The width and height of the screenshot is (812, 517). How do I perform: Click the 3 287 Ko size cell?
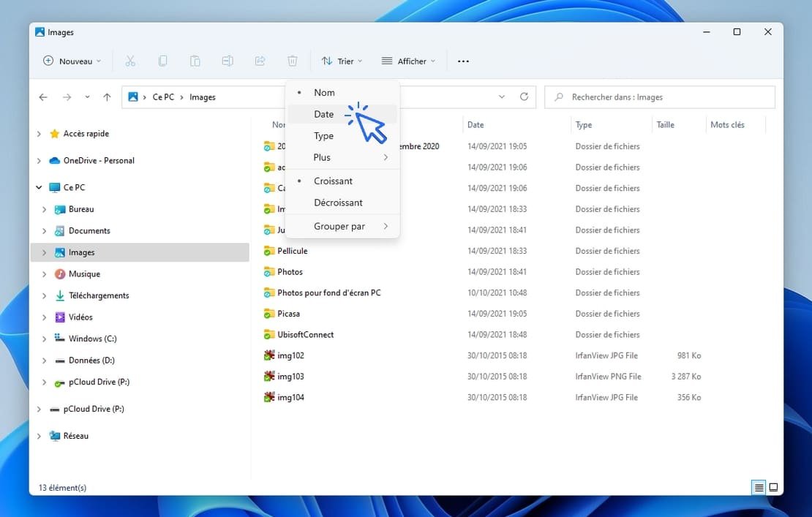[x=686, y=377]
